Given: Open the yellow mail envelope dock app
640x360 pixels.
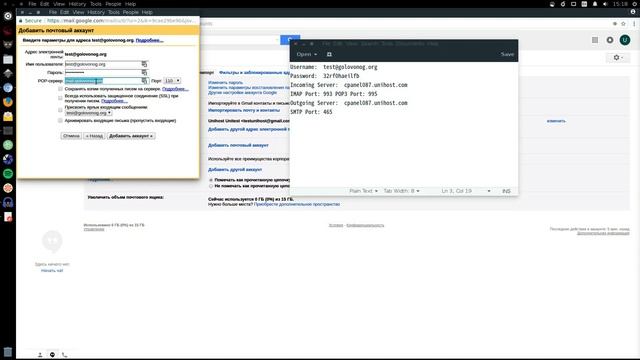Looking at the screenshot, I should (x=8, y=116).
